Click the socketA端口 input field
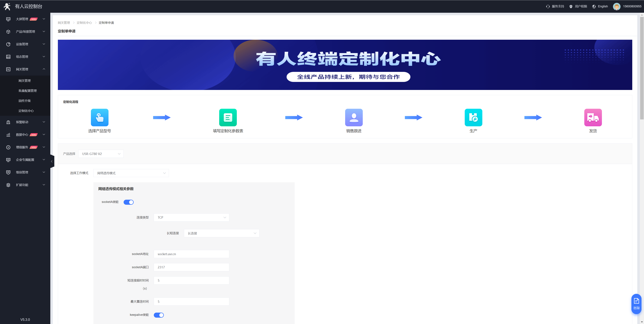The height and width of the screenshot is (324, 644). pos(191,267)
